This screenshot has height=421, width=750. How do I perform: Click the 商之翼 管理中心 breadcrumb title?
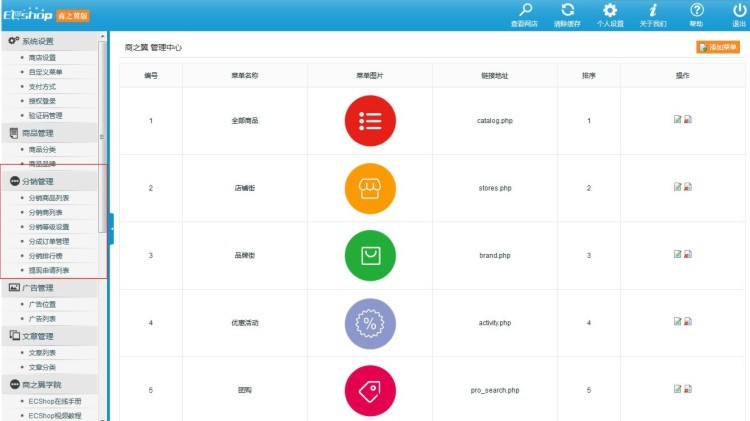pos(153,47)
